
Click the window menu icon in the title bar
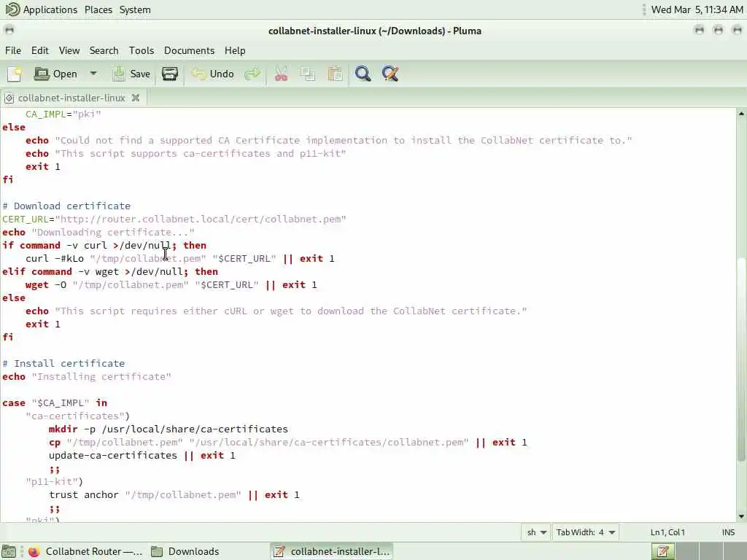9,31
